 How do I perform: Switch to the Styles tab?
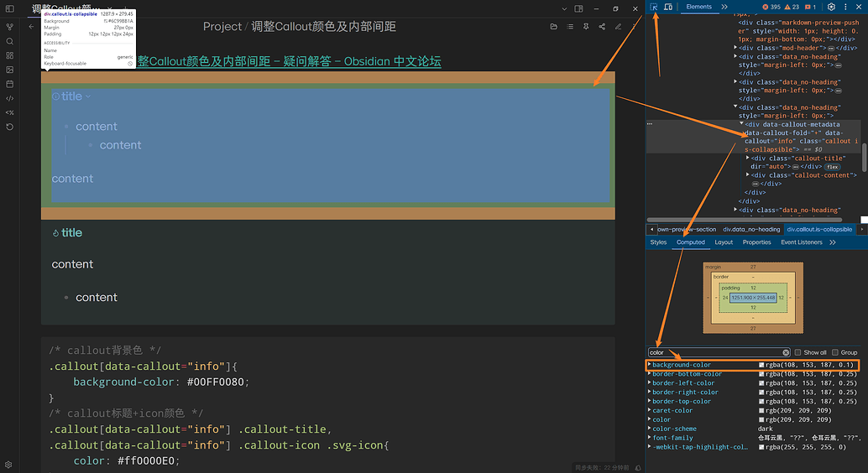pos(658,242)
